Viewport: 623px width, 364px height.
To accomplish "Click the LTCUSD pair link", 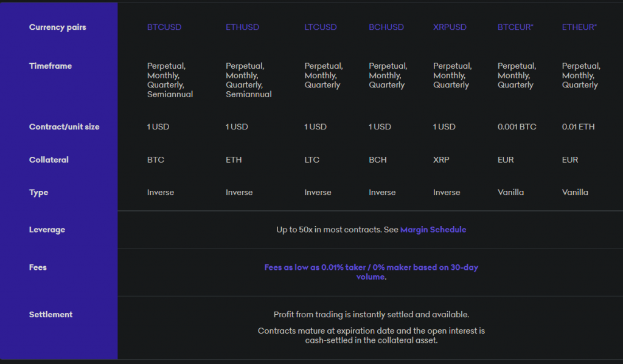I will [x=321, y=27].
